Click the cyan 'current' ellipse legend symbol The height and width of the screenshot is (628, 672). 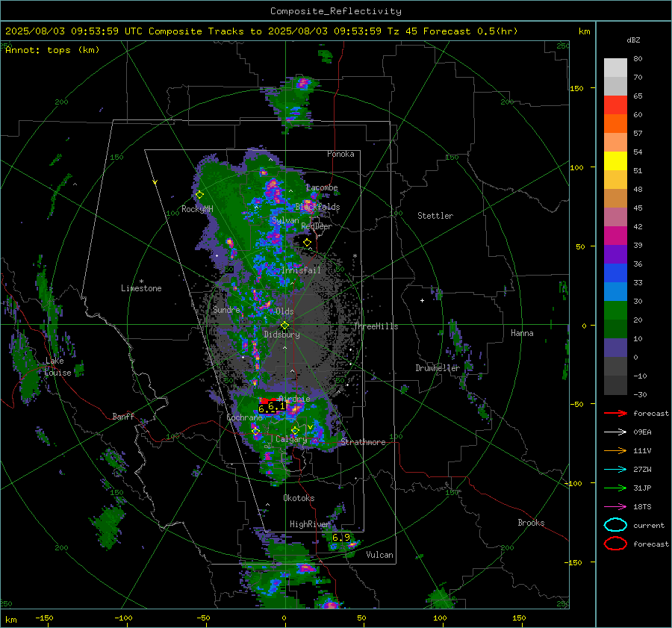pyautogui.click(x=615, y=525)
